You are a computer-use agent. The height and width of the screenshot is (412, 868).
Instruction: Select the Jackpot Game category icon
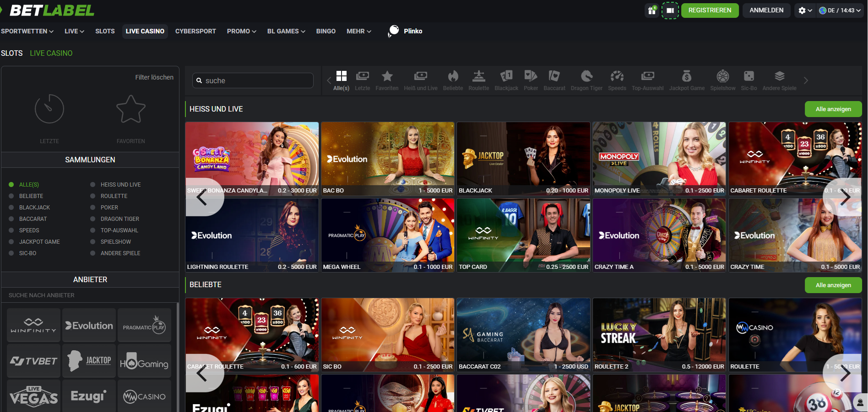(x=687, y=76)
